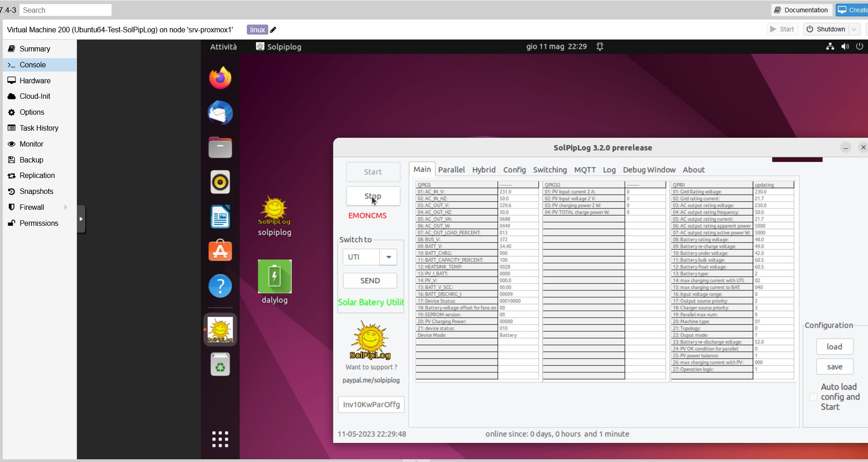Open the Debug Window tab

coord(649,170)
